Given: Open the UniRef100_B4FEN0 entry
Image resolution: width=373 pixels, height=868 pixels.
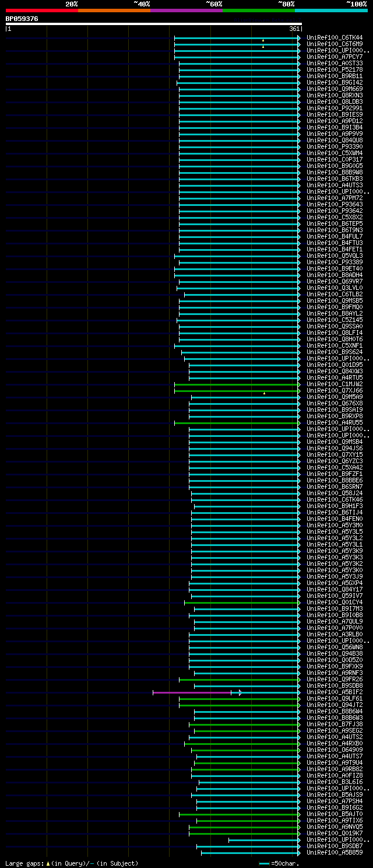Looking at the screenshot, I should point(334,519).
